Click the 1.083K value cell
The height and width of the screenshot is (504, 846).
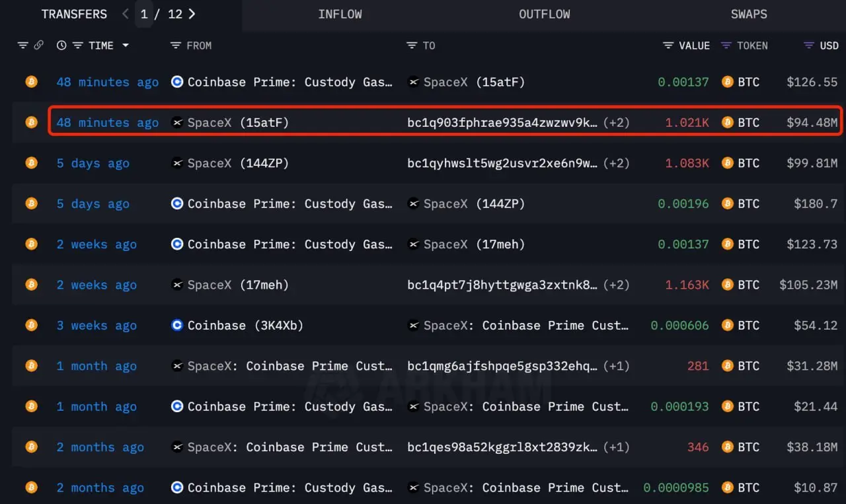[x=687, y=163]
